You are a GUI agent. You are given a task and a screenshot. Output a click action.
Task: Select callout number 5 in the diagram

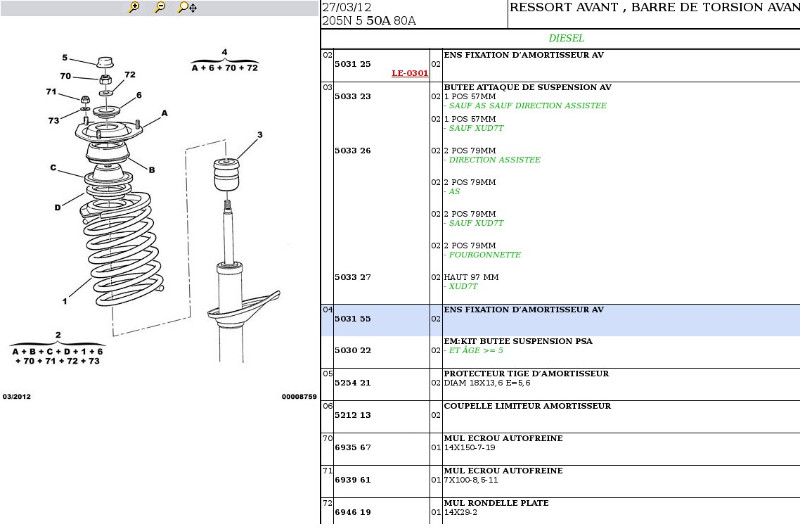65,58
